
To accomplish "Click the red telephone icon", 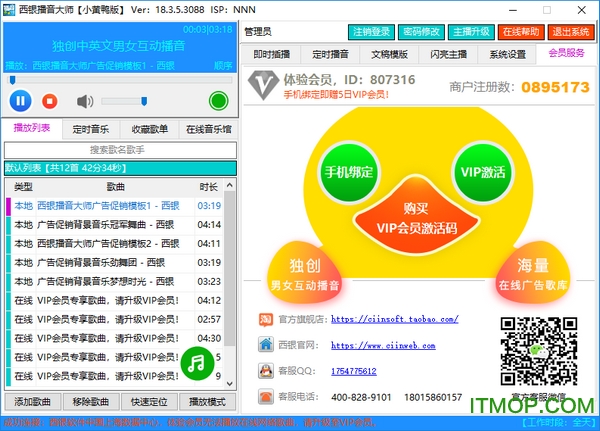I will pos(266,396).
